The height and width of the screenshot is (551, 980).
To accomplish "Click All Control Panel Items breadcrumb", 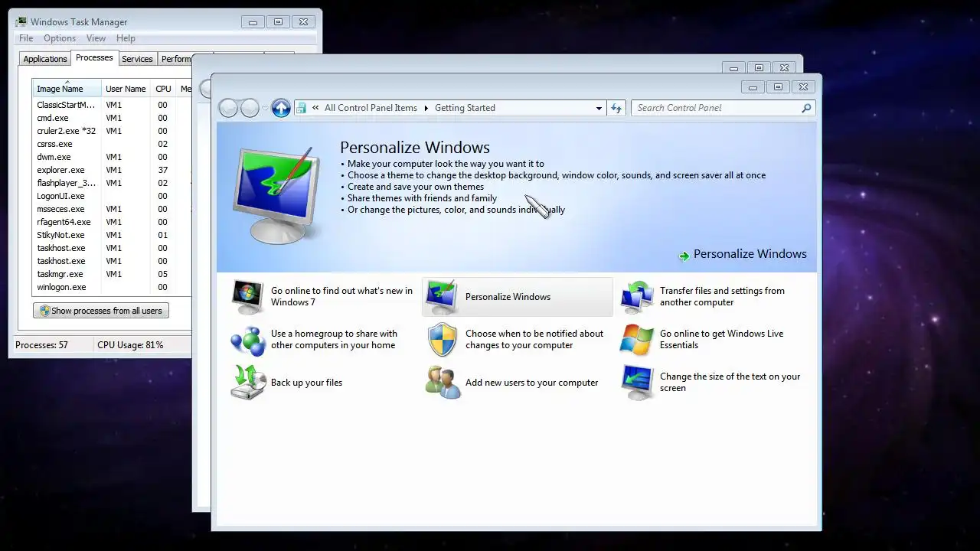I will pos(371,108).
